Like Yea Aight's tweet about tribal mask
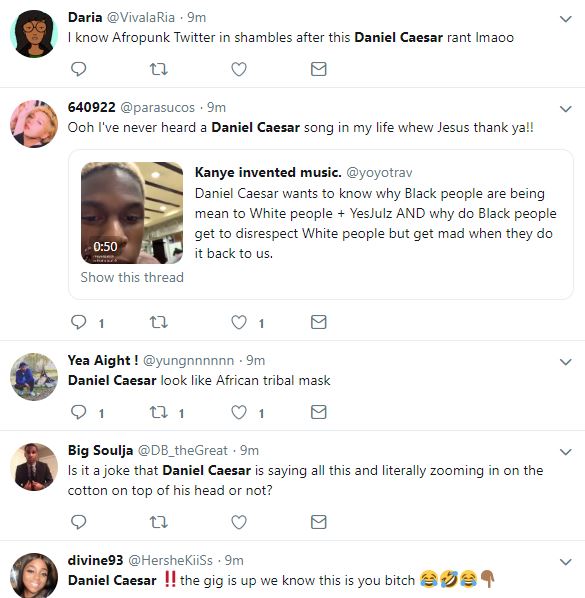 click(x=239, y=412)
